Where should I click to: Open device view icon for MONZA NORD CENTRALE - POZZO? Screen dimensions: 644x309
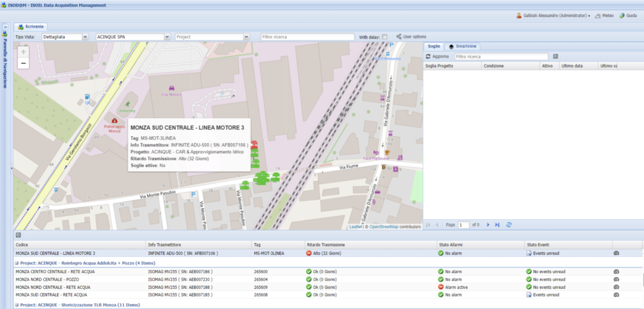[x=616, y=279]
